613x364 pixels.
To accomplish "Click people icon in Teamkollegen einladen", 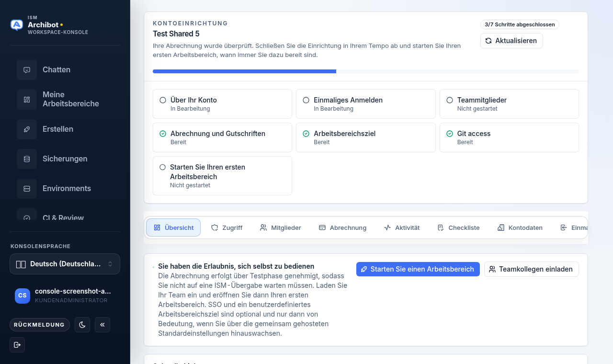I will tap(492, 269).
